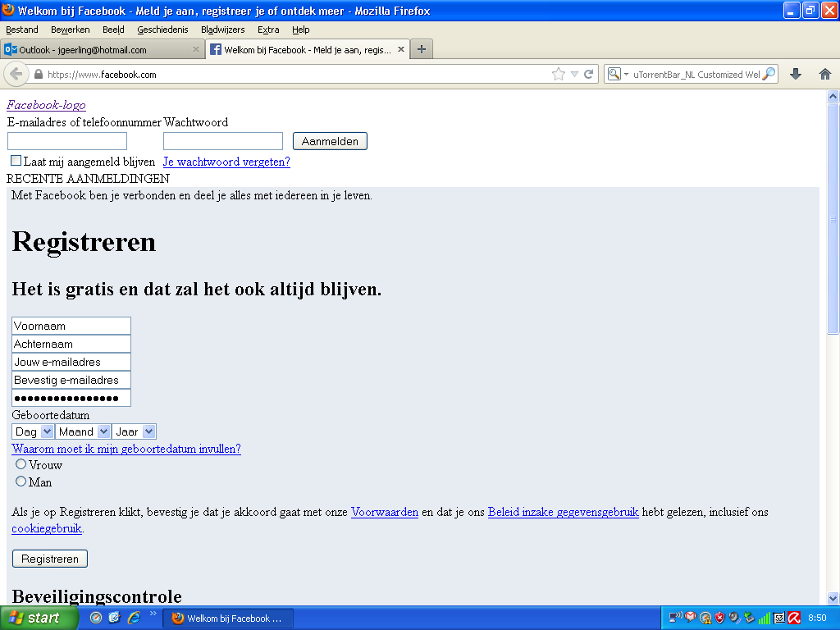Switch to the Outlook tab

click(102, 49)
